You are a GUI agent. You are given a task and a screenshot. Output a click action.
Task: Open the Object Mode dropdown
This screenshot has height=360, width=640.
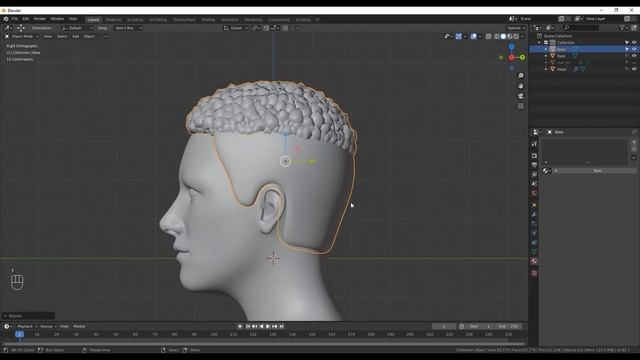22,36
